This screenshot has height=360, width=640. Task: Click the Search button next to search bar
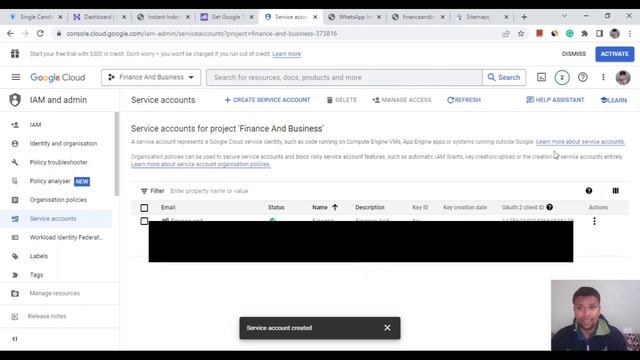coord(504,77)
